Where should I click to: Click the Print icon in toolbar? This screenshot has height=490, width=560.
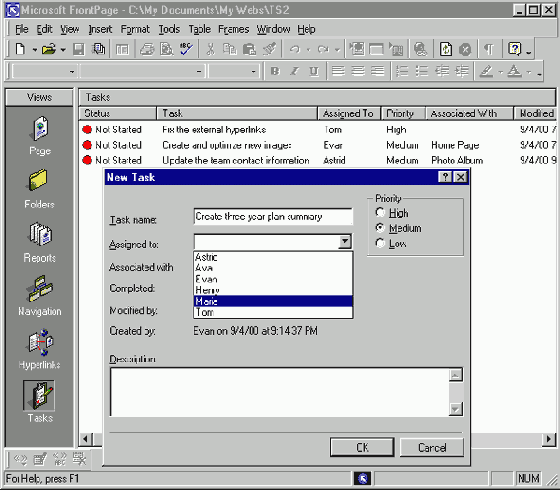point(147,49)
